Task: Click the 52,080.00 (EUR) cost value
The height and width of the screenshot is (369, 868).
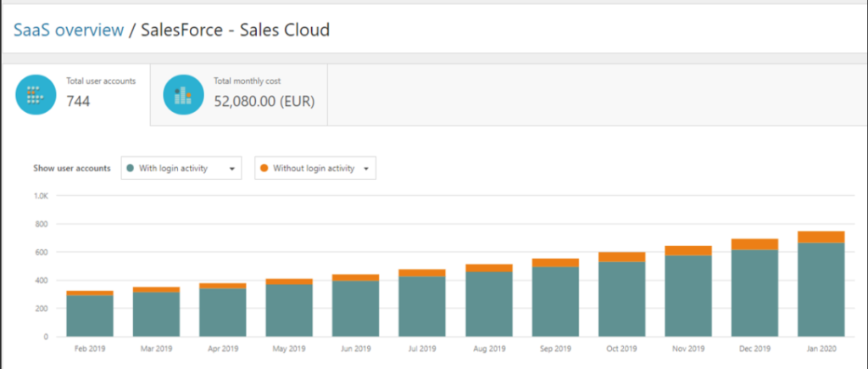Action: coord(264,102)
